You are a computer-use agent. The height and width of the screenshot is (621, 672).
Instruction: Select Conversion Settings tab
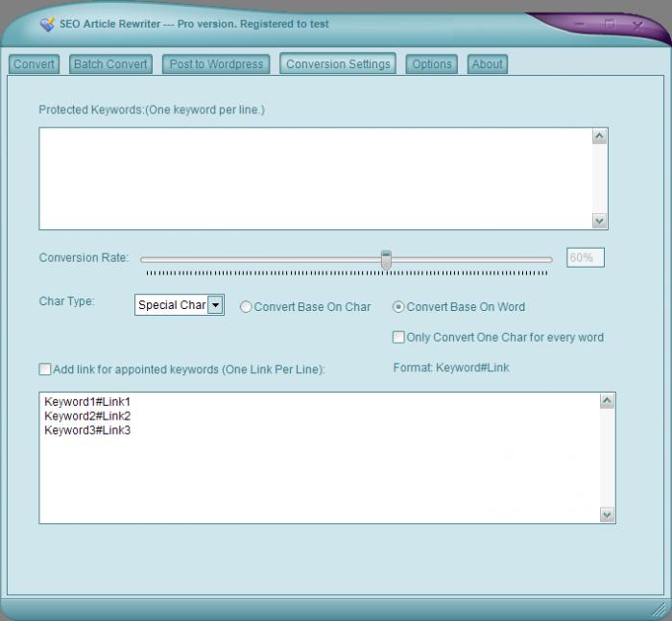click(x=338, y=64)
